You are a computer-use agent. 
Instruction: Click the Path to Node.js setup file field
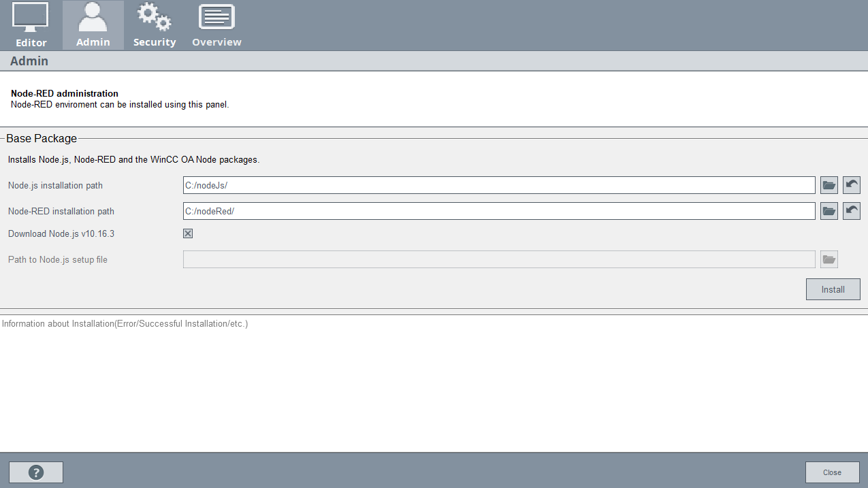point(499,259)
